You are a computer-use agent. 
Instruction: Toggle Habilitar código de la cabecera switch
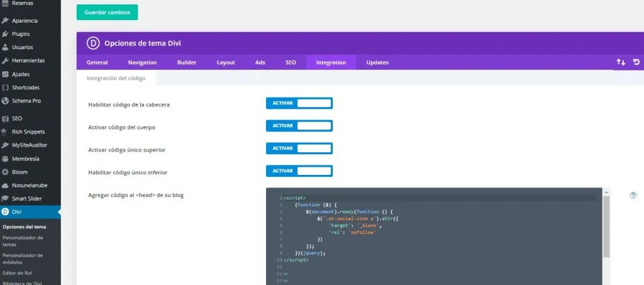[x=299, y=103]
